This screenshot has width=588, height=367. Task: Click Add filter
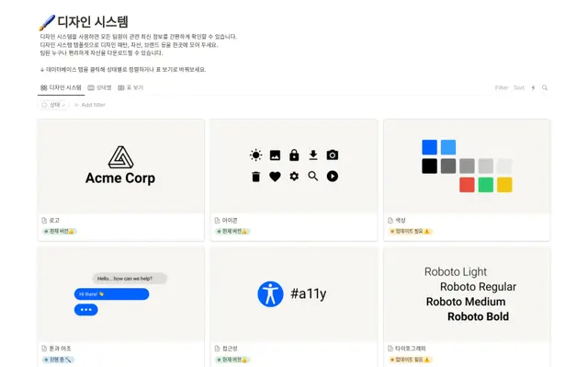pos(90,105)
